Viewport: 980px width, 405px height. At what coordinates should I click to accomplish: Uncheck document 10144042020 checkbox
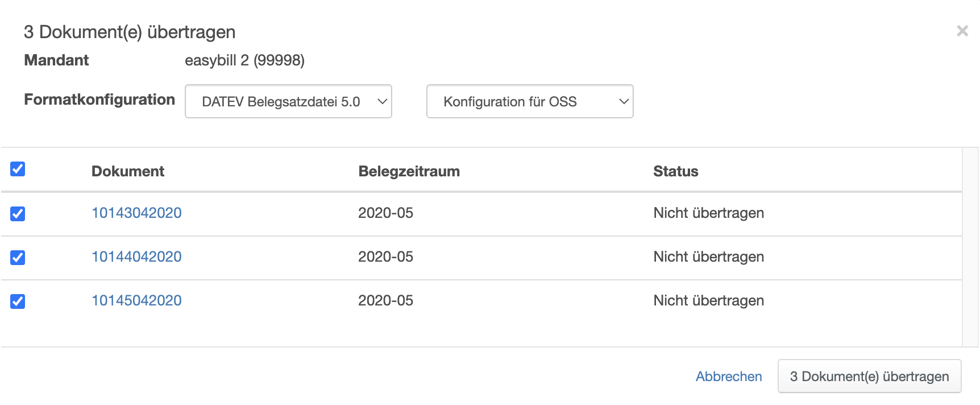(x=18, y=258)
